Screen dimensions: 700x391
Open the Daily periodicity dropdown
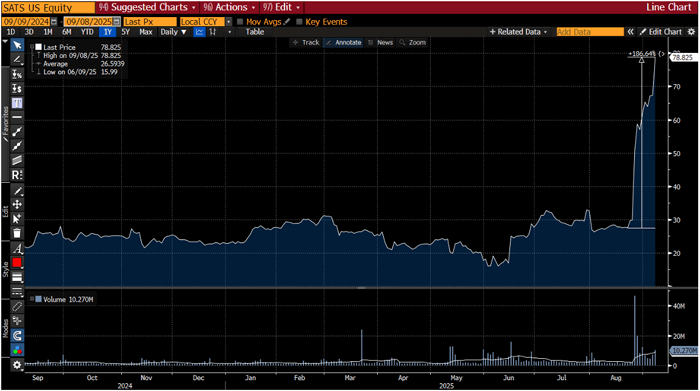tap(174, 32)
